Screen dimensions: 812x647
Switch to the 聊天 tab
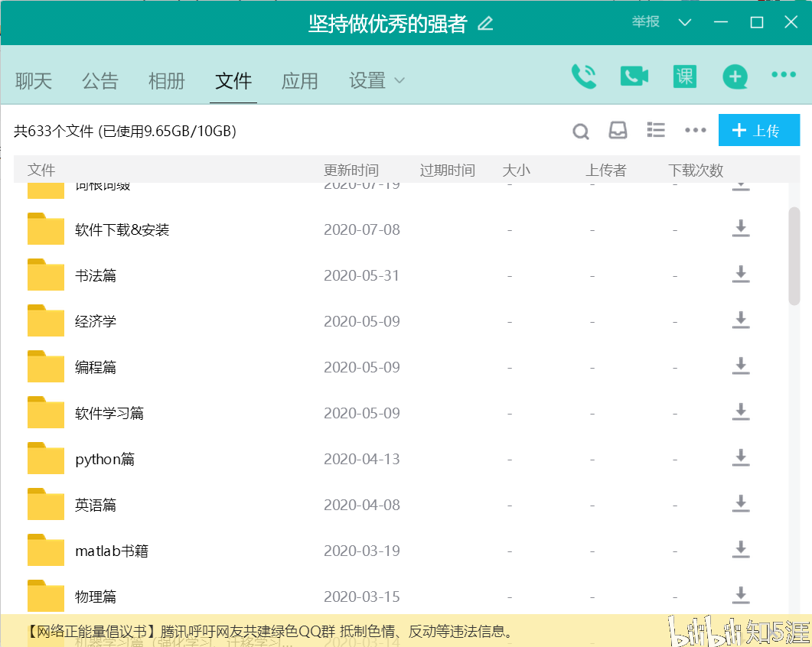[34, 81]
